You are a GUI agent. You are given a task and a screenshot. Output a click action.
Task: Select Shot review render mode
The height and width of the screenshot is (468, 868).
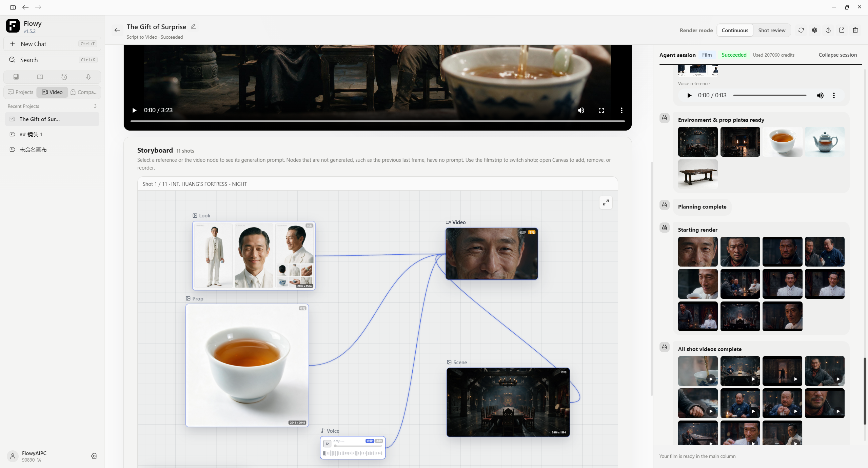(x=772, y=30)
